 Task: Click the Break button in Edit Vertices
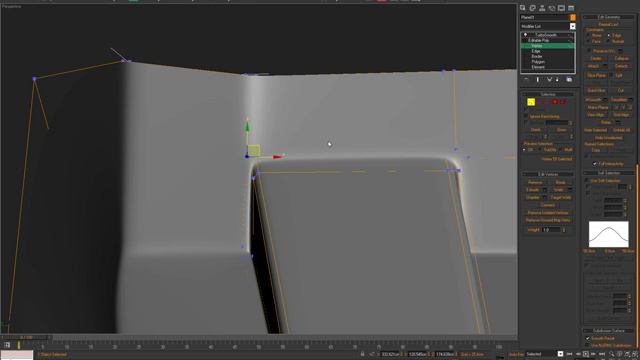coord(560,182)
